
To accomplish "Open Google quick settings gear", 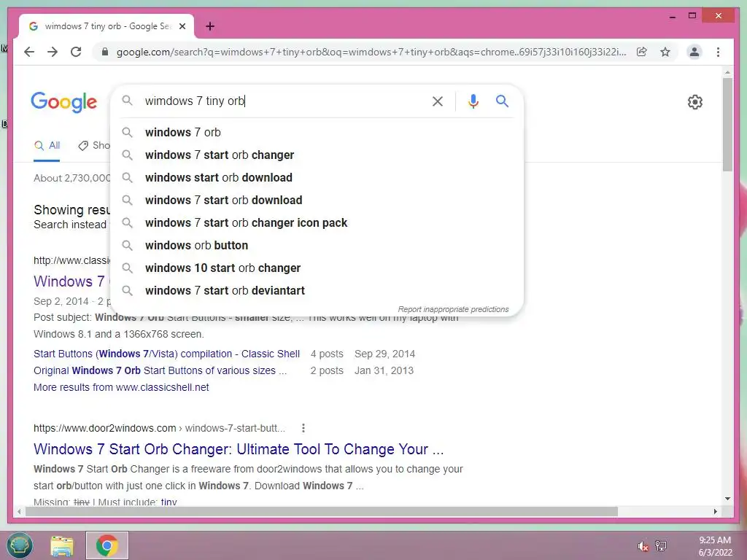I will tap(695, 102).
